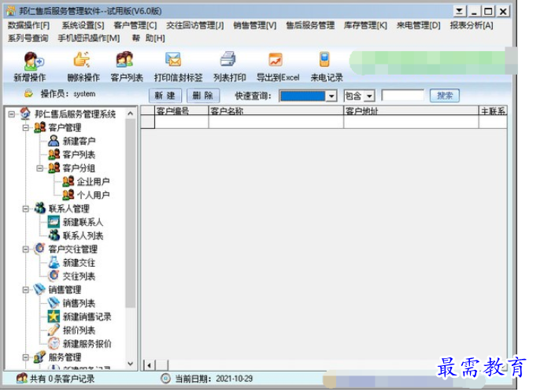This screenshot has height=392, width=533.
Task: Open the 客户管理[C] menu
Action: [x=135, y=25]
